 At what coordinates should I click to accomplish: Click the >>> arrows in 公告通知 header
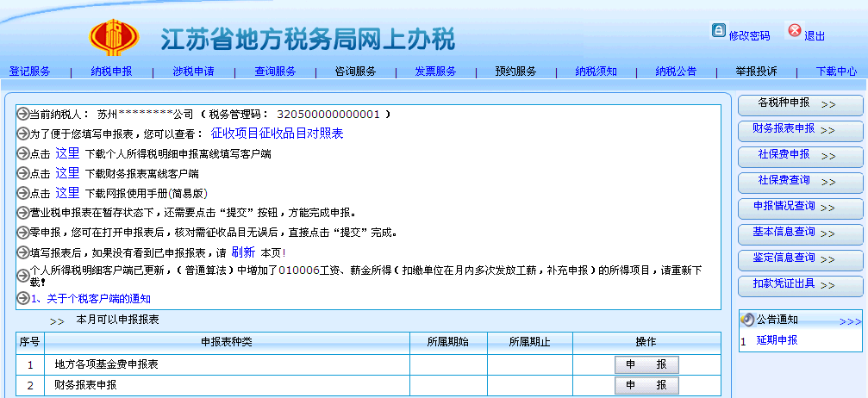(x=850, y=321)
